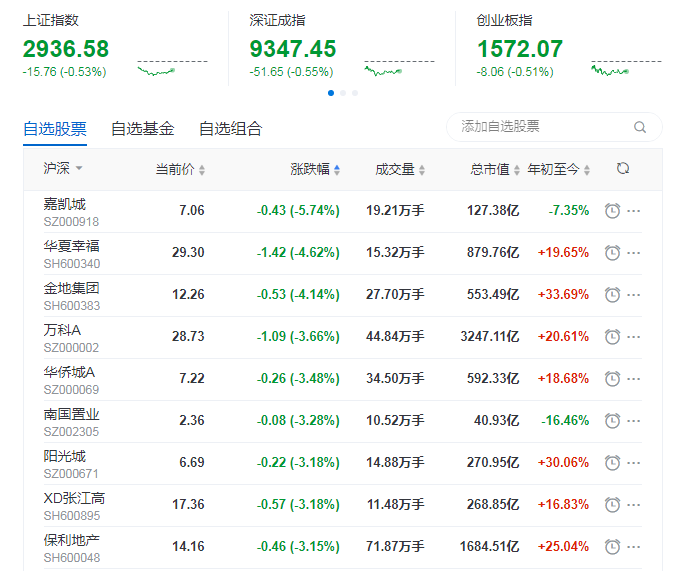Switch to 自选基金 tab
Screen dimensions: 688x571
143,129
